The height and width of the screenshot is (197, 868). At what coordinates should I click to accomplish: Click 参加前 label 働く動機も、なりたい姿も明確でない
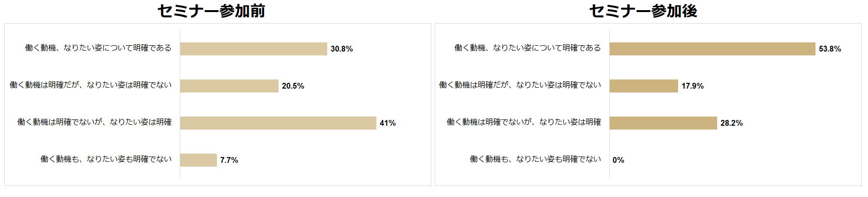click(106, 159)
